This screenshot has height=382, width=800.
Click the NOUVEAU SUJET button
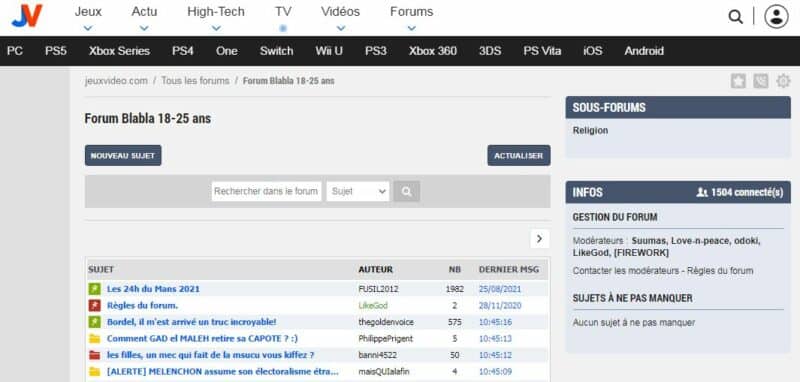pos(123,156)
